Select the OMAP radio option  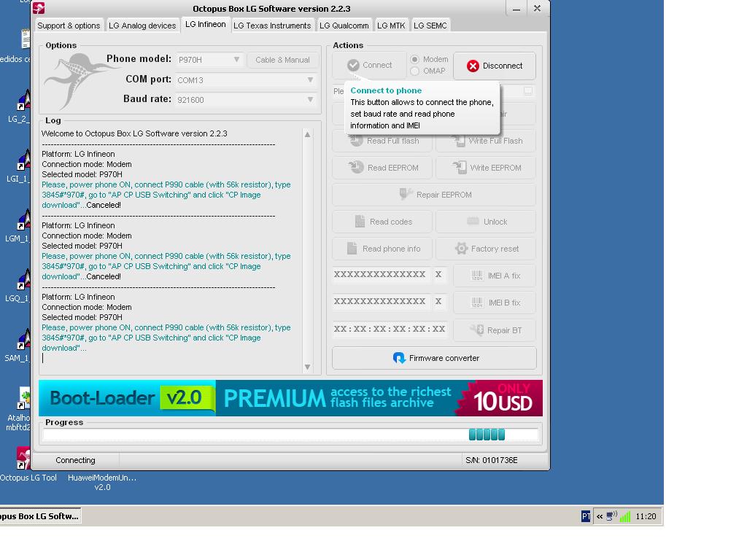(415, 71)
